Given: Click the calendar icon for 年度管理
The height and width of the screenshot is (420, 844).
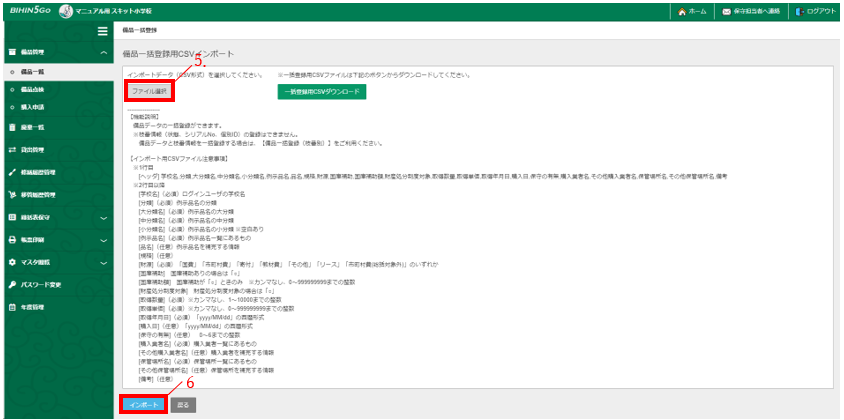Looking at the screenshot, I should 11,307.
